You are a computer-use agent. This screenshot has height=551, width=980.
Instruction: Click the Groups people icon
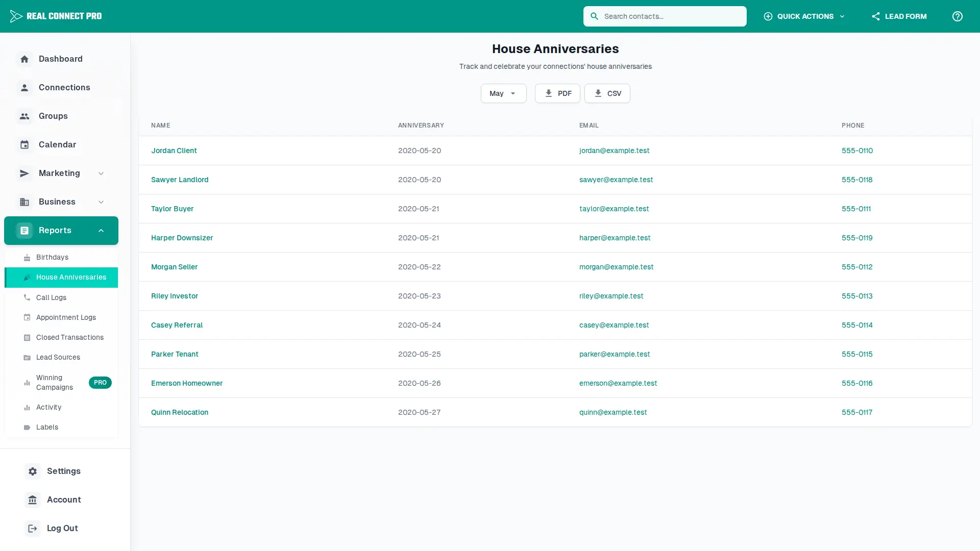coord(24,116)
